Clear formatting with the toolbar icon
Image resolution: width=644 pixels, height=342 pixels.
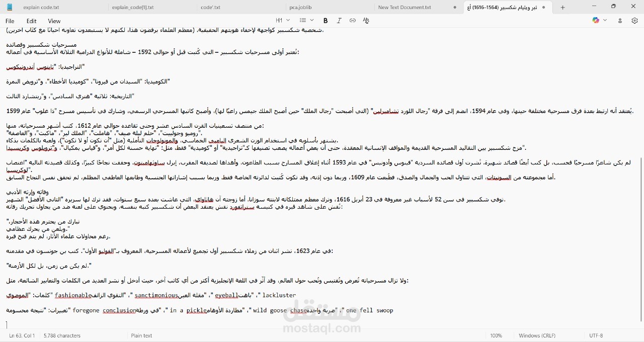[366, 21]
